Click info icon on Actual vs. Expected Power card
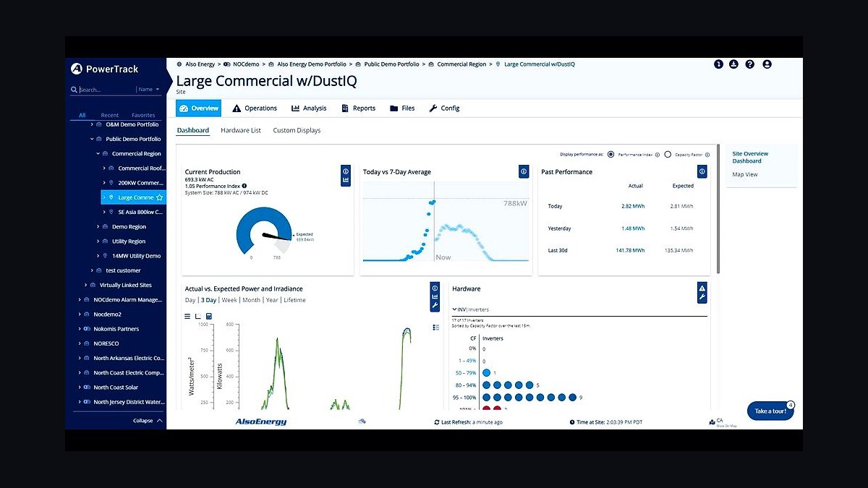 click(435, 287)
